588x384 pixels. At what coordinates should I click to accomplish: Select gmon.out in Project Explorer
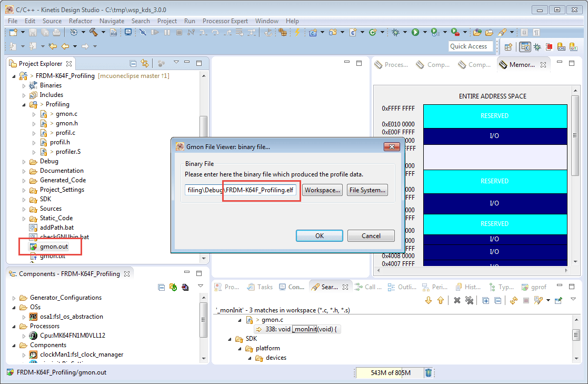coord(54,247)
